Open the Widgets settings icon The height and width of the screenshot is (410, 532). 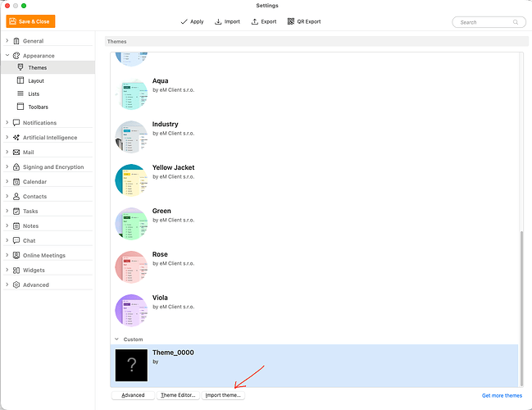[16, 270]
